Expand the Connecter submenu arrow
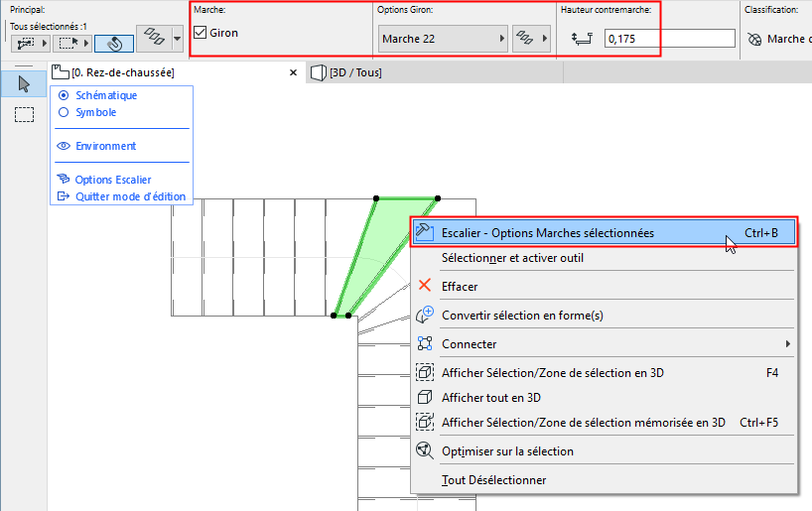 pos(787,343)
